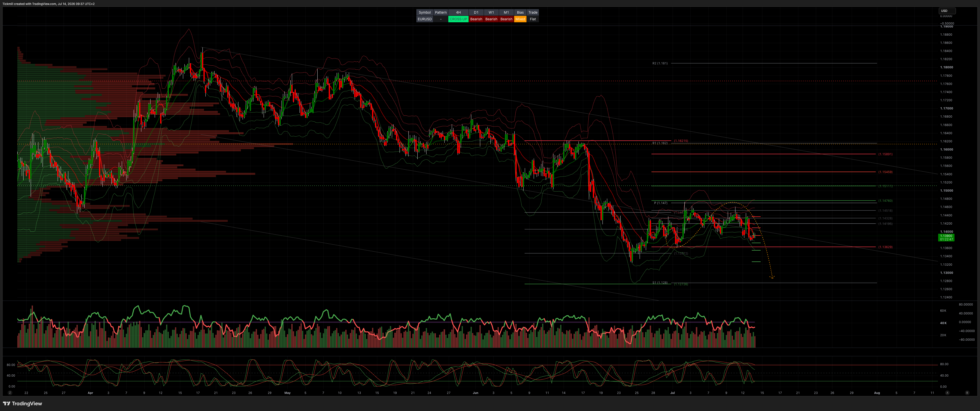Click the red (1.15459) level label
This screenshot has width=980, height=411.
pos(885,172)
